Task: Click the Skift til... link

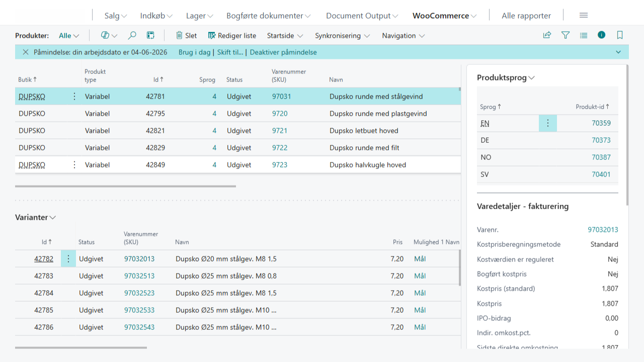Action: [230, 52]
